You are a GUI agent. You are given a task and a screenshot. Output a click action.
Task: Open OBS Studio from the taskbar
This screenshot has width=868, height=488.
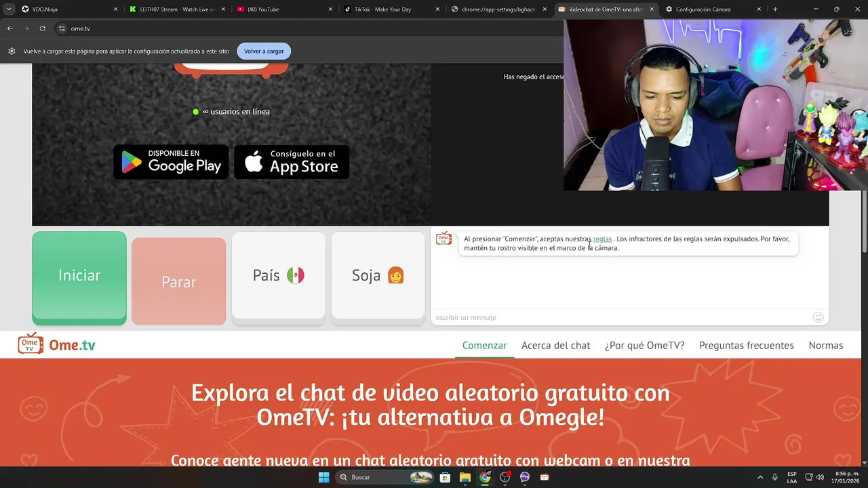(505, 477)
